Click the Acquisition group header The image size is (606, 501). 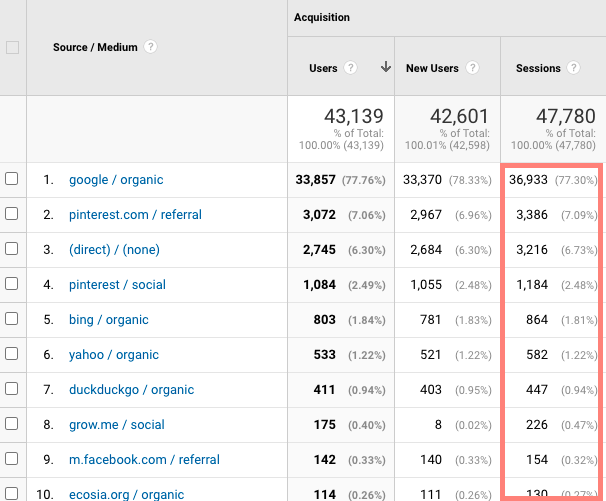coord(322,17)
